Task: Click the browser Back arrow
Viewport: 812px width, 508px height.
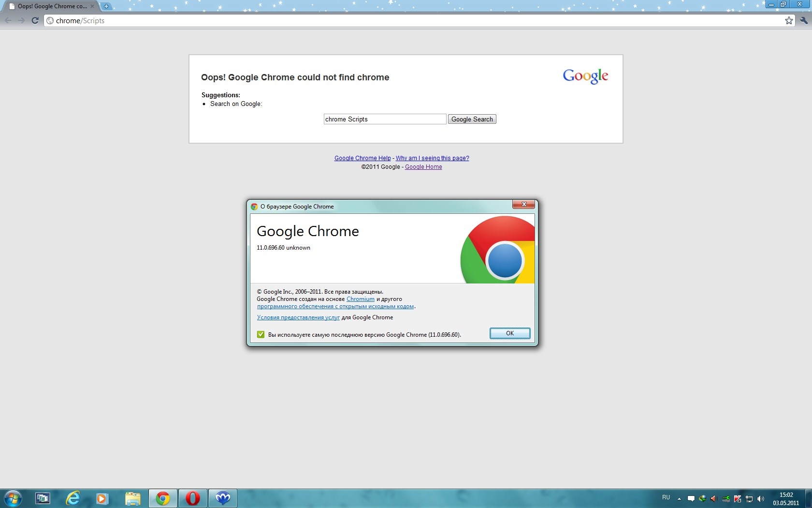Action: 8,20
